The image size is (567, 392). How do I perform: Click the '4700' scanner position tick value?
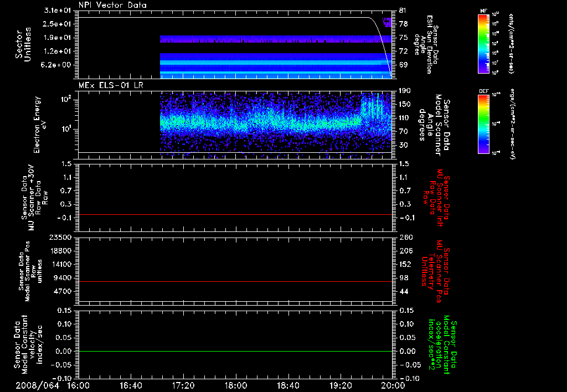[63, 291]
